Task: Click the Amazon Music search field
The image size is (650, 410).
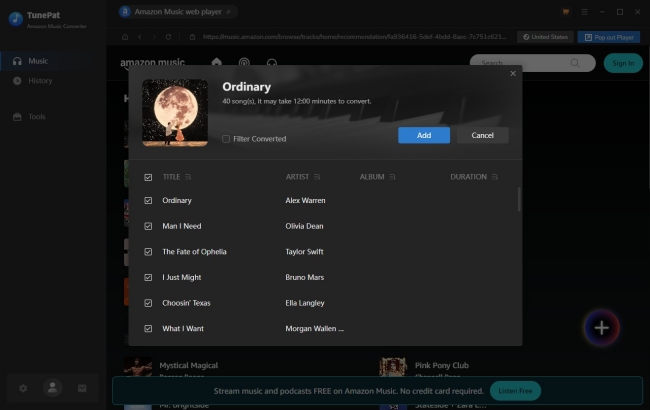Action: (532, 63)
